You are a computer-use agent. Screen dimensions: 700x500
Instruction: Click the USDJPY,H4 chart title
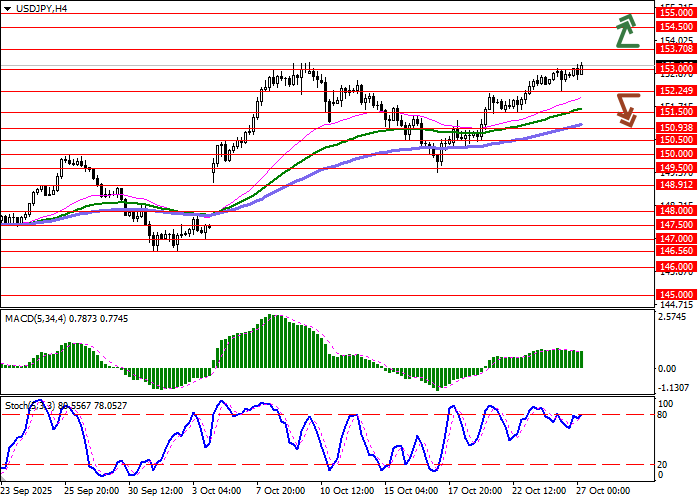click(x=35, y=8)
